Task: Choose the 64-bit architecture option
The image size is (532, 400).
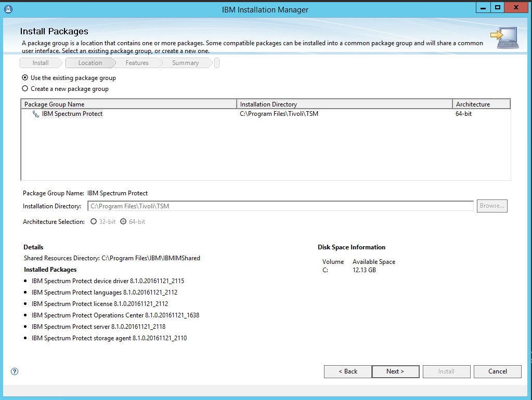Action: pos(123,222)
